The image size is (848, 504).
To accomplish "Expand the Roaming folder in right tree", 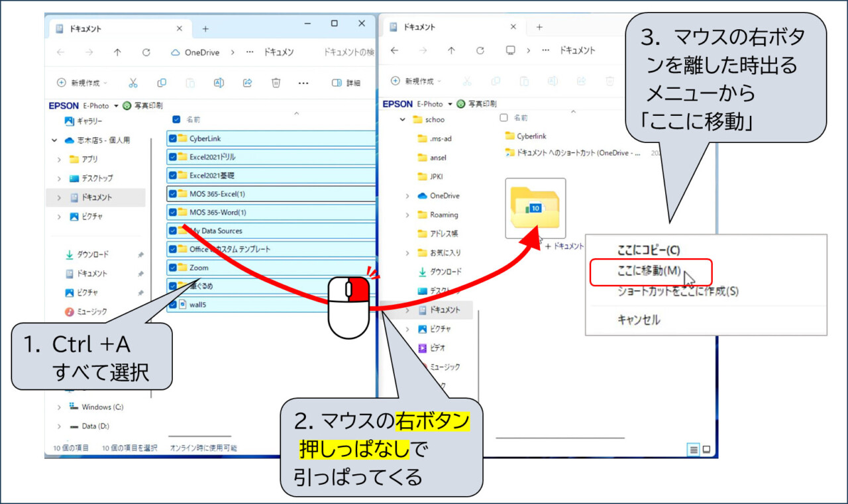I will click(x=407, y=215).
